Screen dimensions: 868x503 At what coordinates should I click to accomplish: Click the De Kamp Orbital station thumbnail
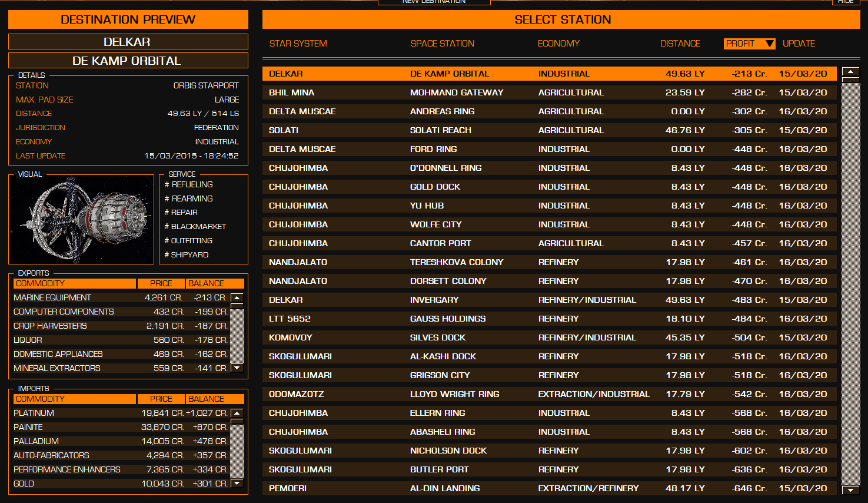[82, 219]
